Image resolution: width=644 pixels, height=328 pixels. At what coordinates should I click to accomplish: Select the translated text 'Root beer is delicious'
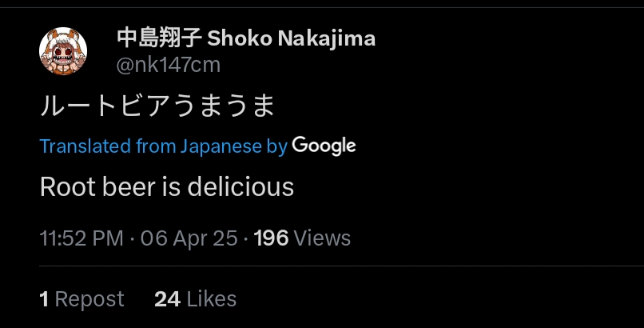coord(167,187)
